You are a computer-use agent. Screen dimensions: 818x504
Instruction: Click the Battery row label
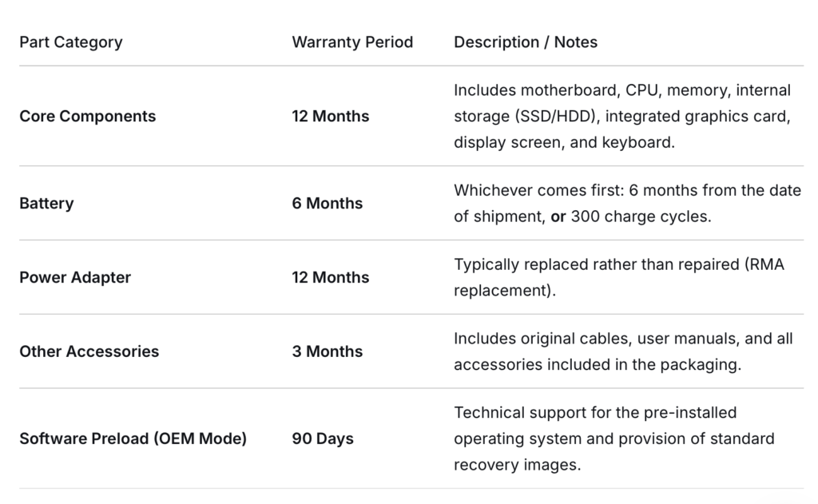coord(46,203)
